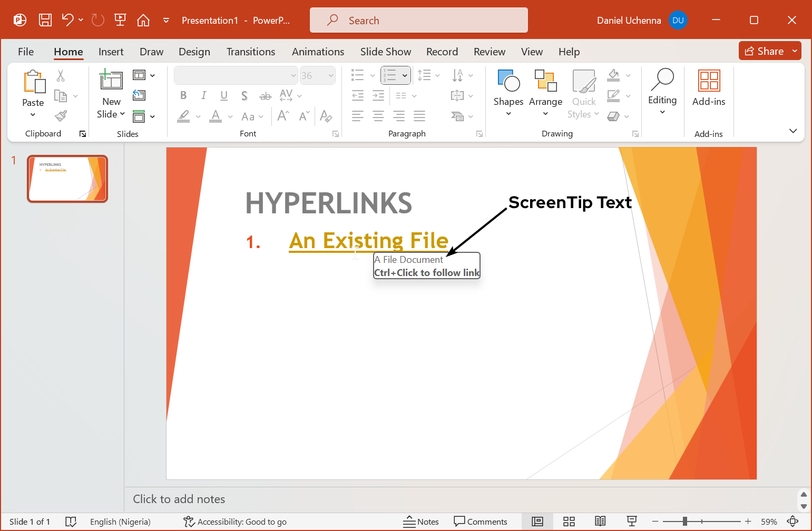Open the Slide Show menu
This screenshot has height=531, width=812.
(x=385, y=52)
